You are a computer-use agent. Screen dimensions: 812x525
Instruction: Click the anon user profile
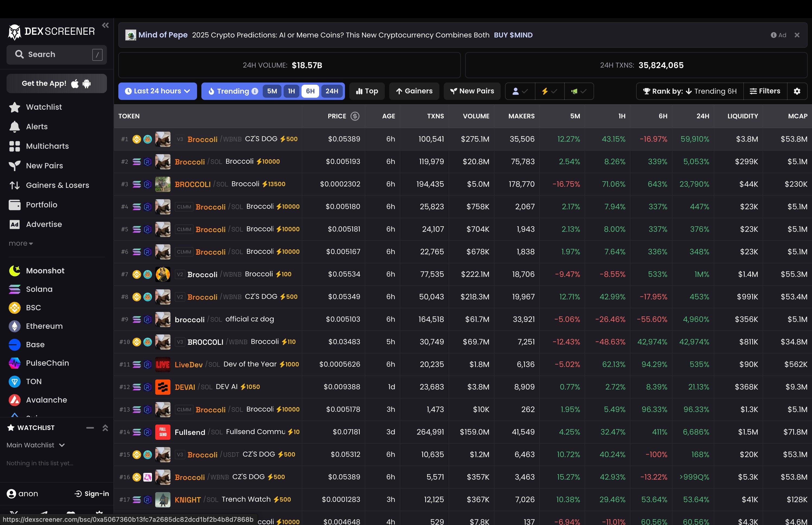[23, 494]
